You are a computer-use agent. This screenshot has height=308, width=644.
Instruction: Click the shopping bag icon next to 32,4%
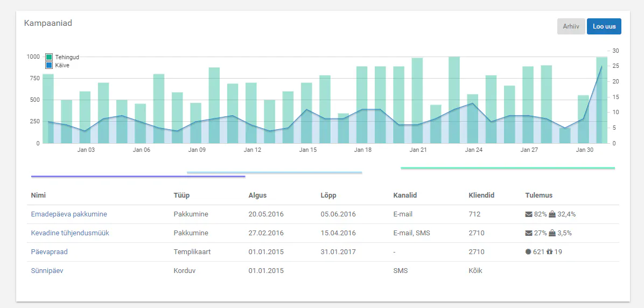tap(552, 214)
